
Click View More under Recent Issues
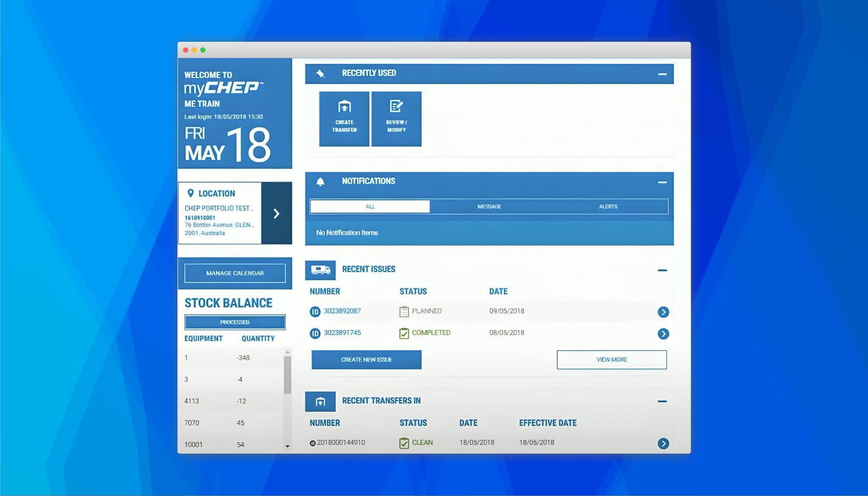[612, 359]
